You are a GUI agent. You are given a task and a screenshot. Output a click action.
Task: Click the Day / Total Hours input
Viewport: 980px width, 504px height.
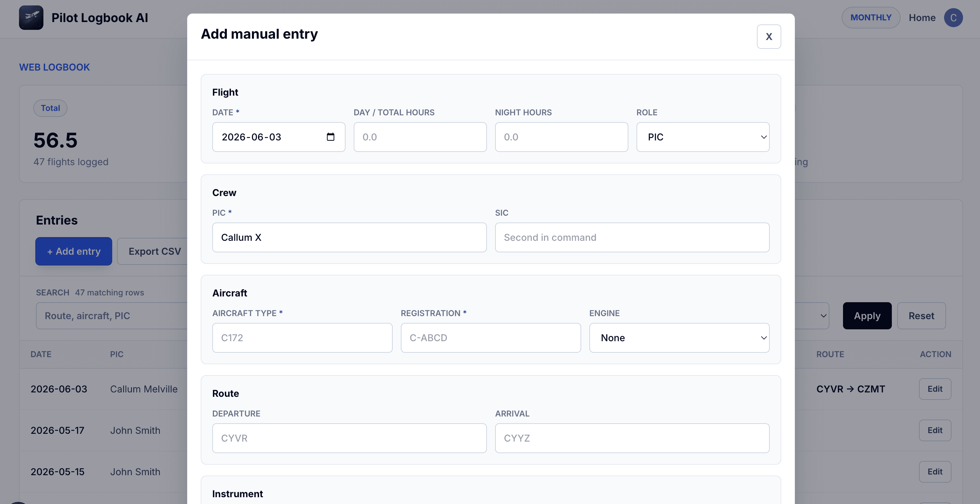click(420, 137)
